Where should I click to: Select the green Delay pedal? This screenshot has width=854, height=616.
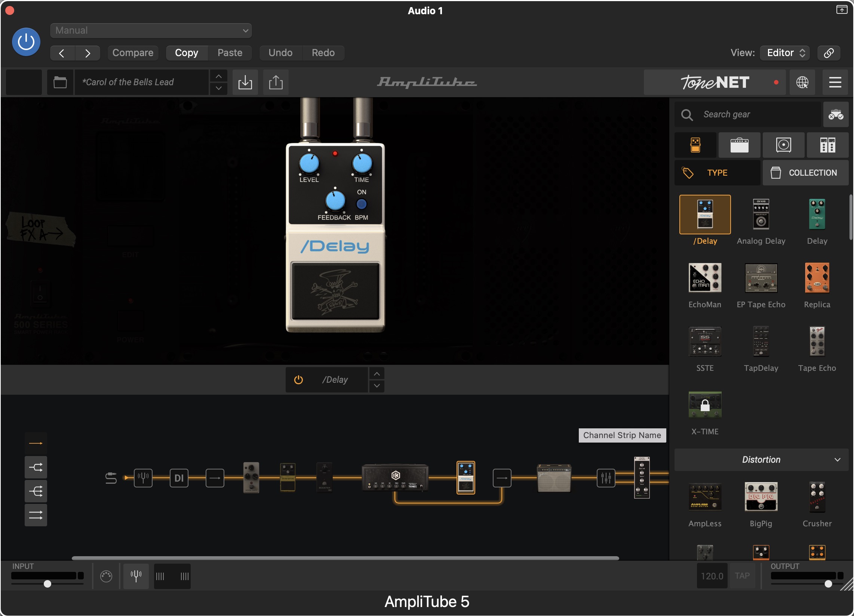tap(817, 215)
